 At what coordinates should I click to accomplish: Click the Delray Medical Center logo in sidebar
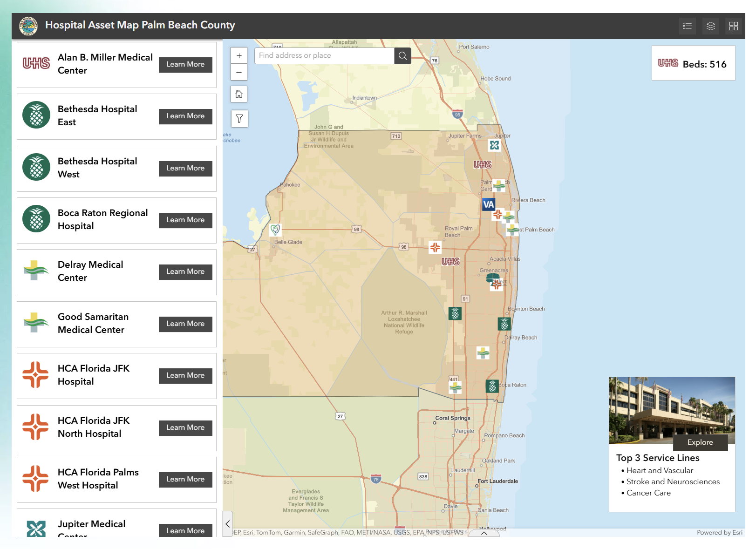(x=37, y=271)
